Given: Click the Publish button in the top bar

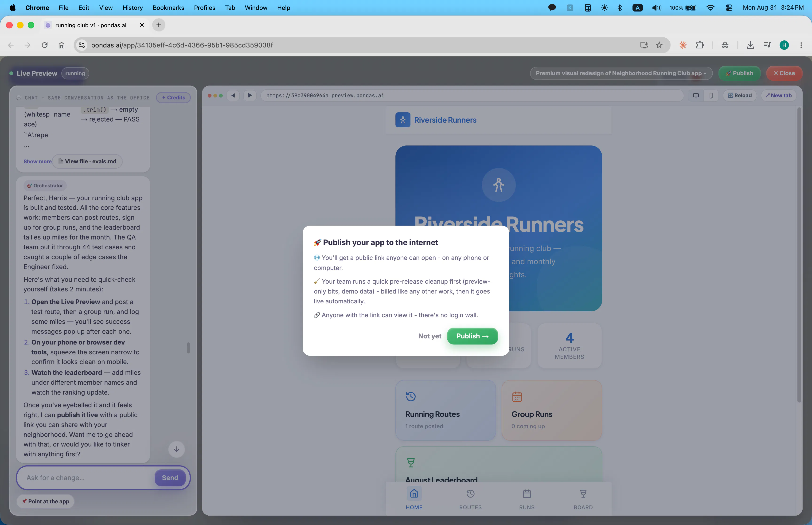Looking at the screenshot, I should tap(739, 73).
